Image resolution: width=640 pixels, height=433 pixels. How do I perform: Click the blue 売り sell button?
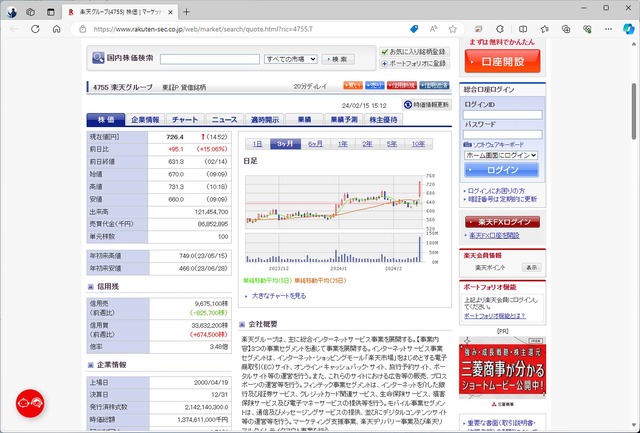375,85
